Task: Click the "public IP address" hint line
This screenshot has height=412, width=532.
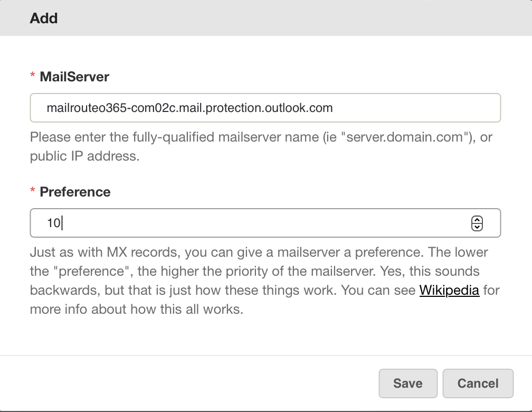Action: [85, 156]
